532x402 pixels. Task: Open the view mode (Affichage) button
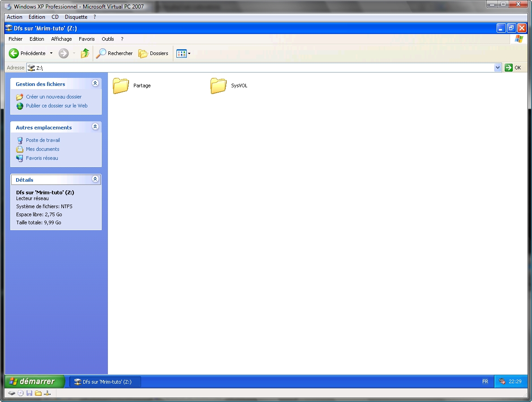181,53
